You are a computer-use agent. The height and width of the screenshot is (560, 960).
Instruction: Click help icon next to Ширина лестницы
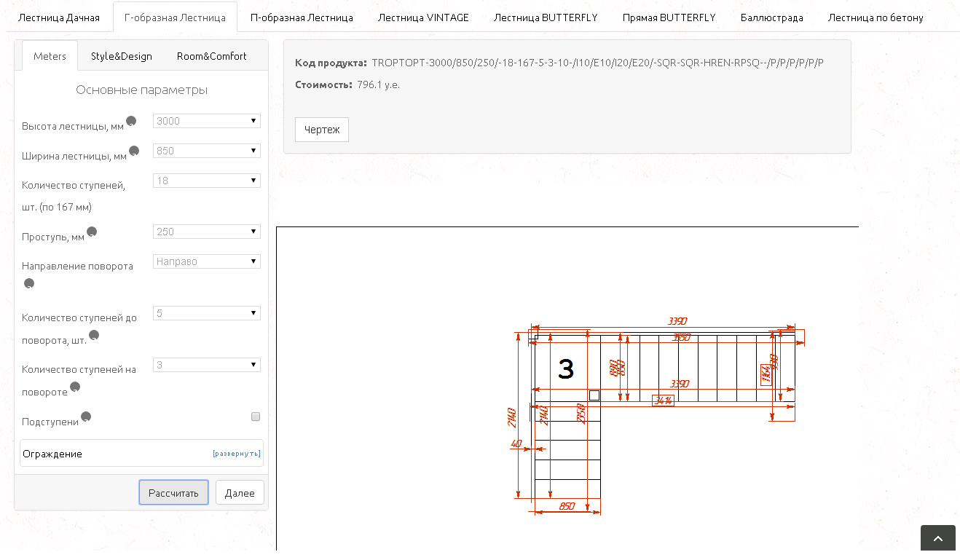point(134,151)
